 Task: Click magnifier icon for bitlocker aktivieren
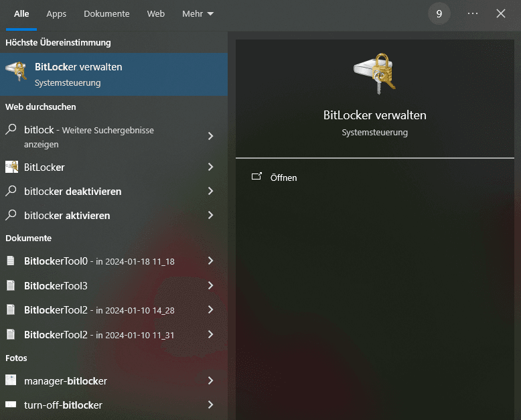11,215
